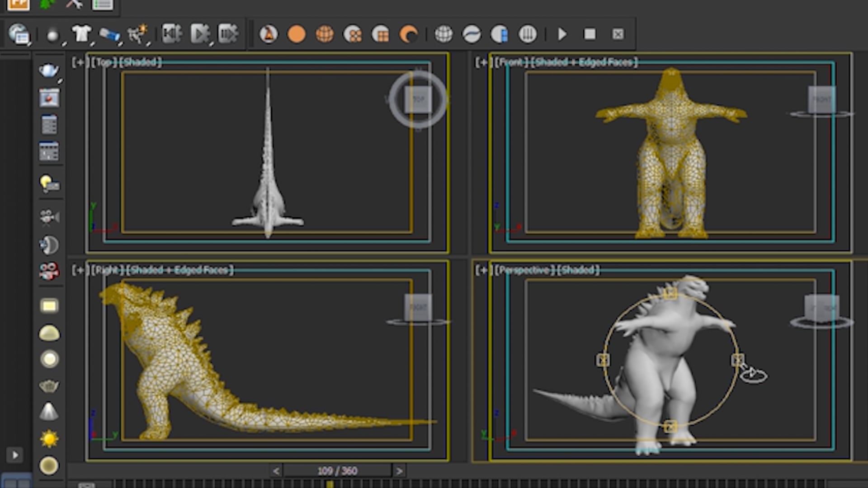The width and height of the screenshot is (868, 488).
Task: Click frame 109 marker on the time slider
Action: (330, 484)
